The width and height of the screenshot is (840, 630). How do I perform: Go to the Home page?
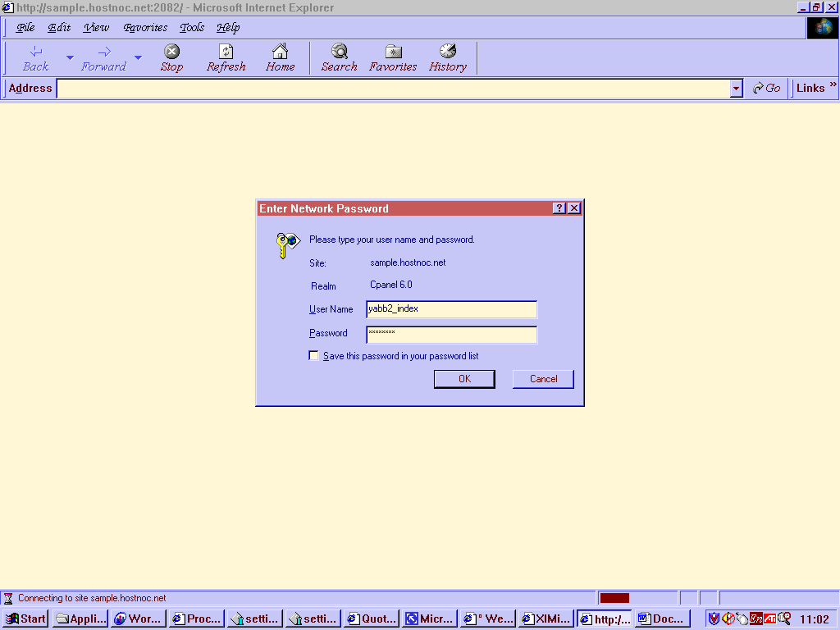coord(280,52)
